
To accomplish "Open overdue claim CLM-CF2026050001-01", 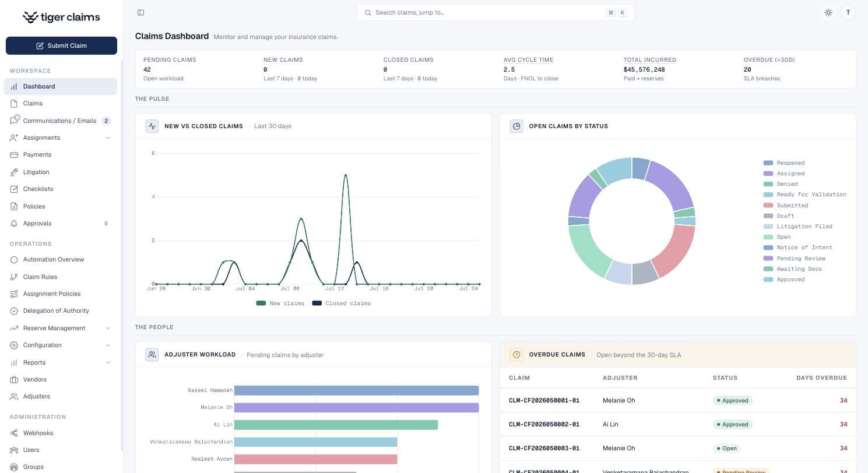I will (544, 400).
